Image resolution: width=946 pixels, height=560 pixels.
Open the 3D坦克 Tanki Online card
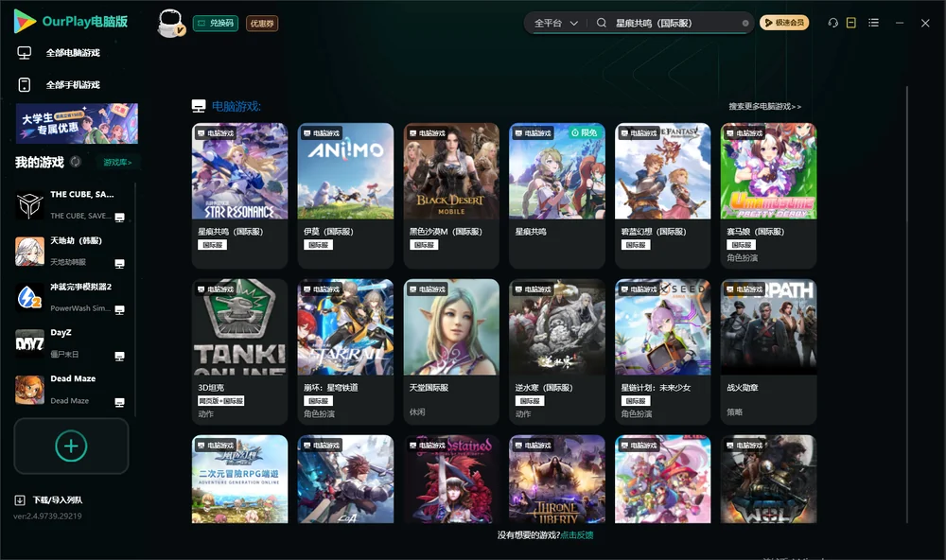(x=239, y=351)
